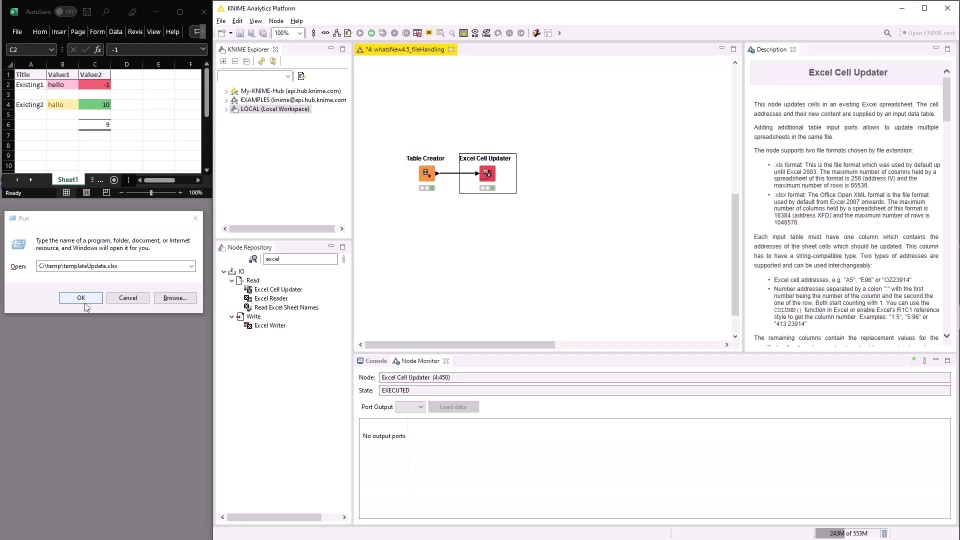Click Execute selected node green toolbar icon

pos(371,33)
